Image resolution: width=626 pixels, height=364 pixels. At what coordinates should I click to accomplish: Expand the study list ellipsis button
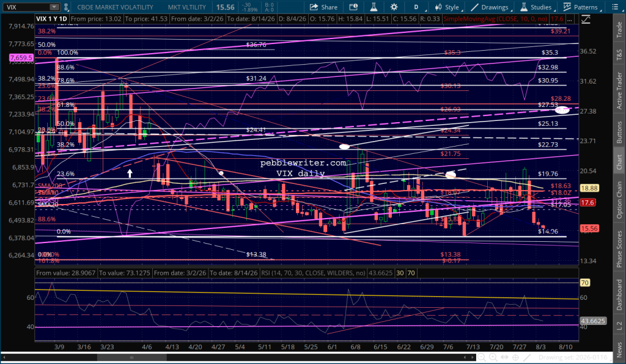[x=570, y=19]
